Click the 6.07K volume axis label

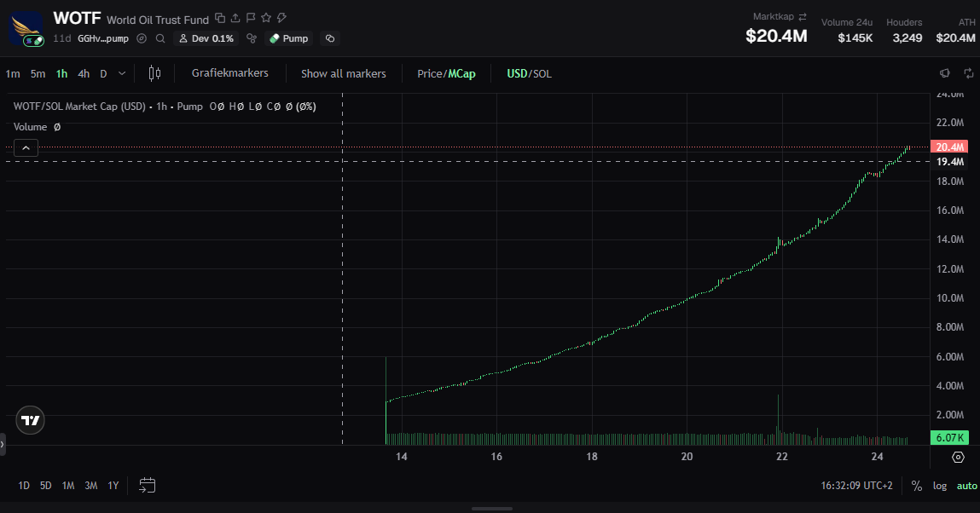click(x=949, y=438)
